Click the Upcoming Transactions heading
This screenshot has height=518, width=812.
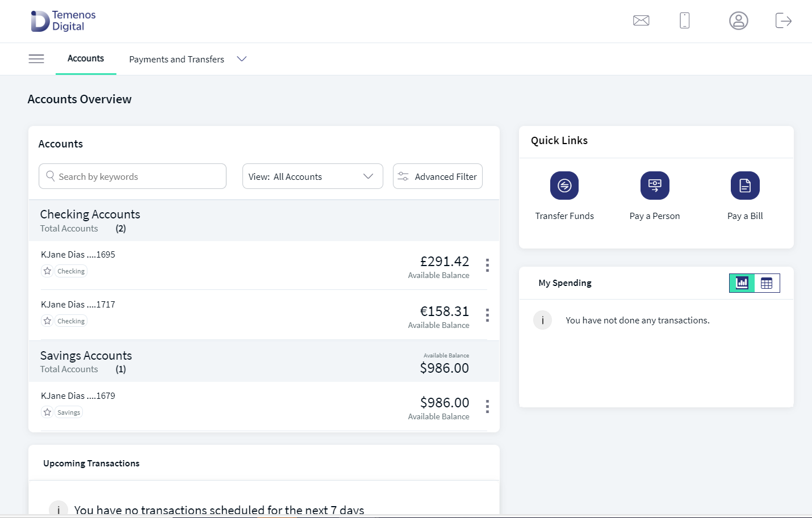(91, 464)
